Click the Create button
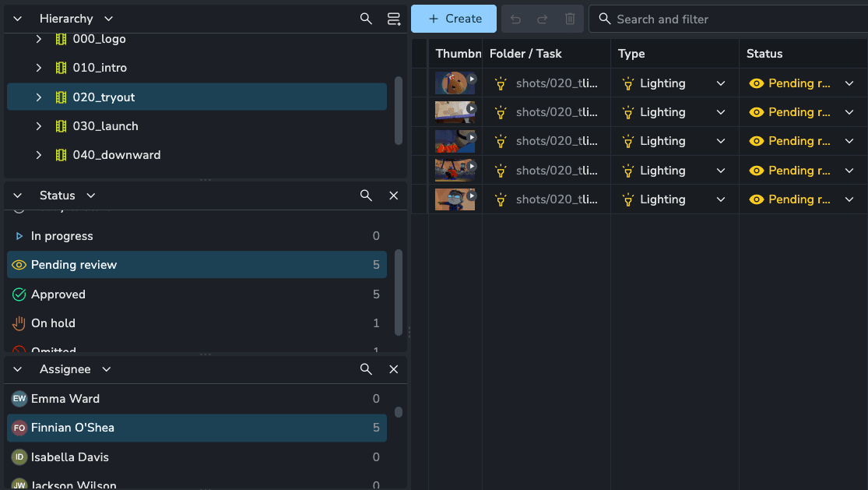868x490 pixels. (454, 19)
